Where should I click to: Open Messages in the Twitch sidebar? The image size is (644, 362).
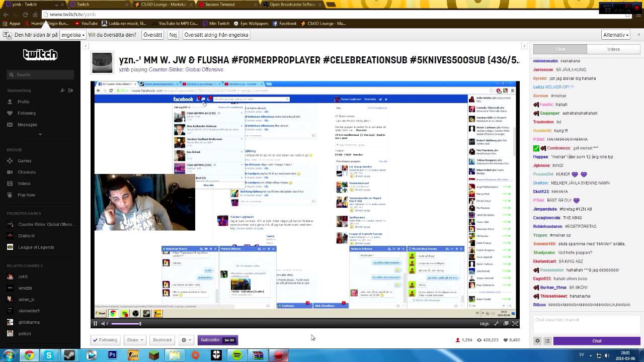coord(27,125)
